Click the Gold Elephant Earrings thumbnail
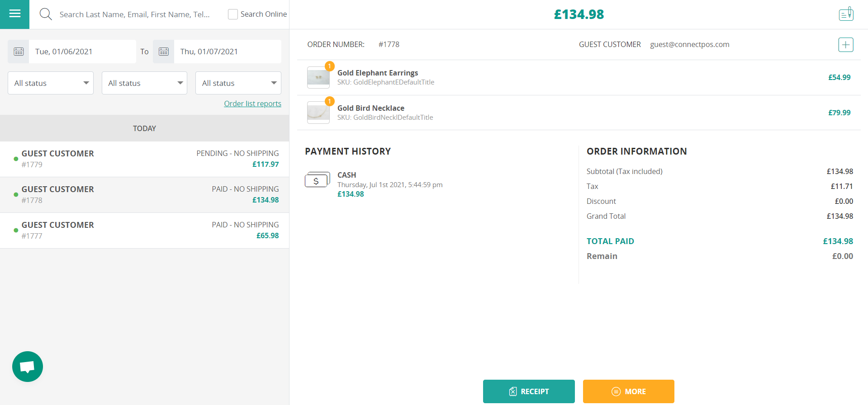This screenshot has width=868, height=405. point(318,78)
